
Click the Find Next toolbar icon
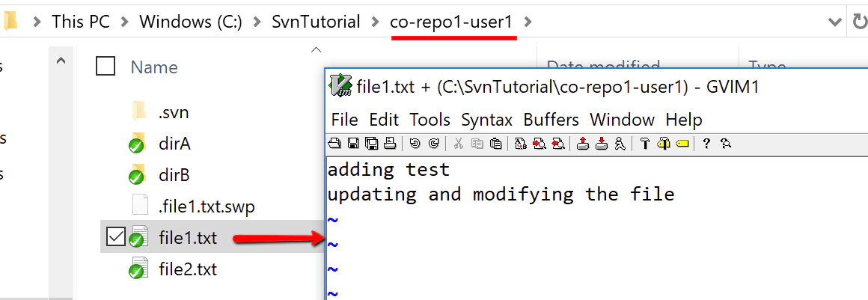pos(540,144)
